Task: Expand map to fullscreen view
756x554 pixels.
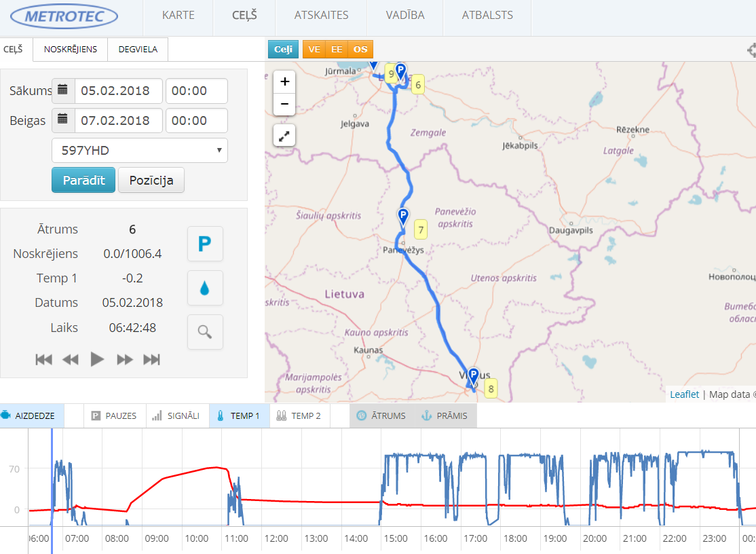Action: pyautogui.click(x=284, y=135)
